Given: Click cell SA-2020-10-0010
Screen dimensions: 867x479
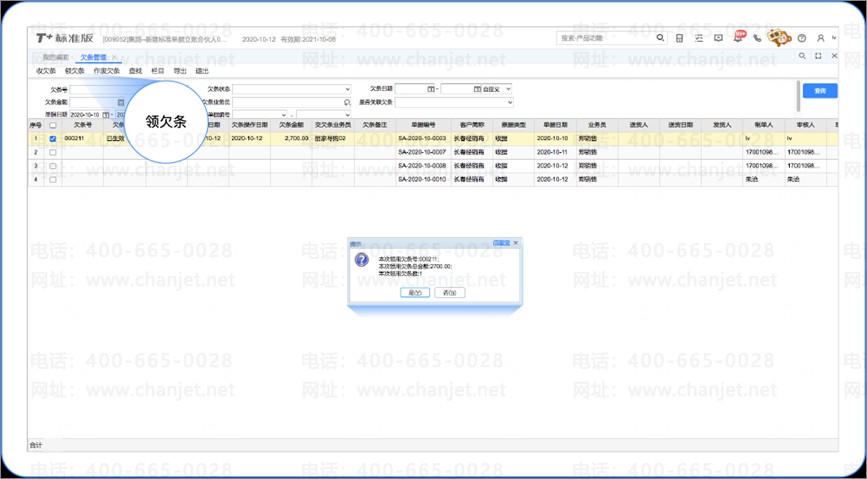Looking at the screenshot, I should (424, 179).
